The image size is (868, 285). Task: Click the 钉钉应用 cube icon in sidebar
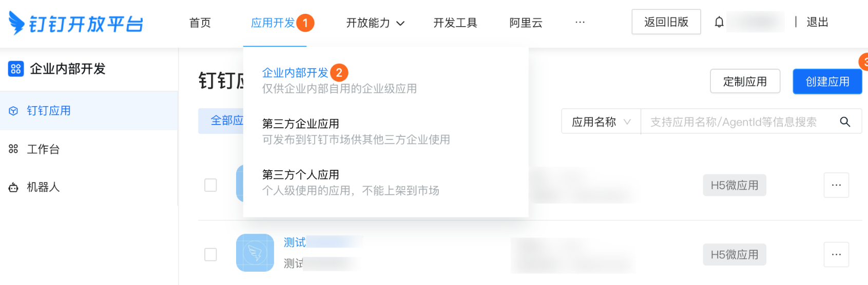click(x=13, y=111)
